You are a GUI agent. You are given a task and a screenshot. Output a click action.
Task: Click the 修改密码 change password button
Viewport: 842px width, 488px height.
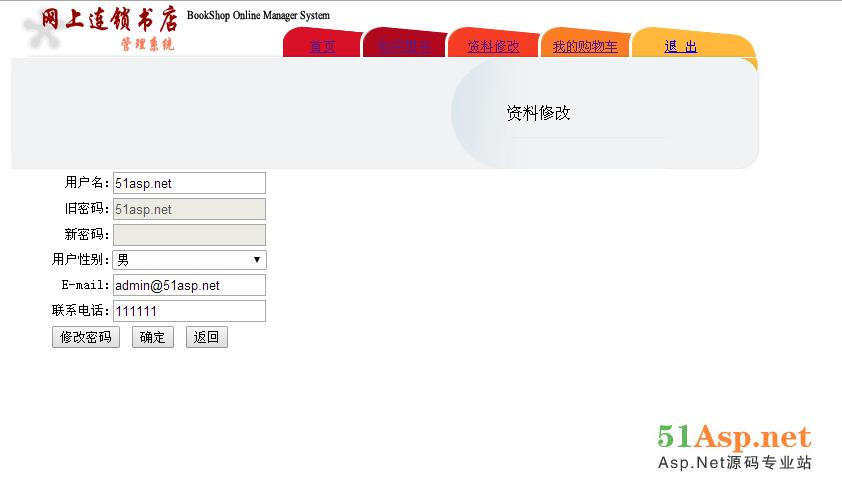click(x=86, y=337)
